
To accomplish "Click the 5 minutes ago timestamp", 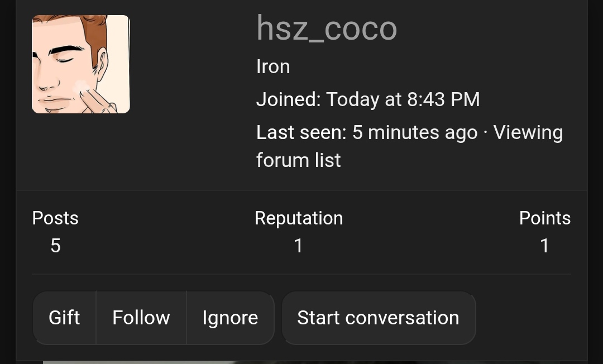I will 415,132.
